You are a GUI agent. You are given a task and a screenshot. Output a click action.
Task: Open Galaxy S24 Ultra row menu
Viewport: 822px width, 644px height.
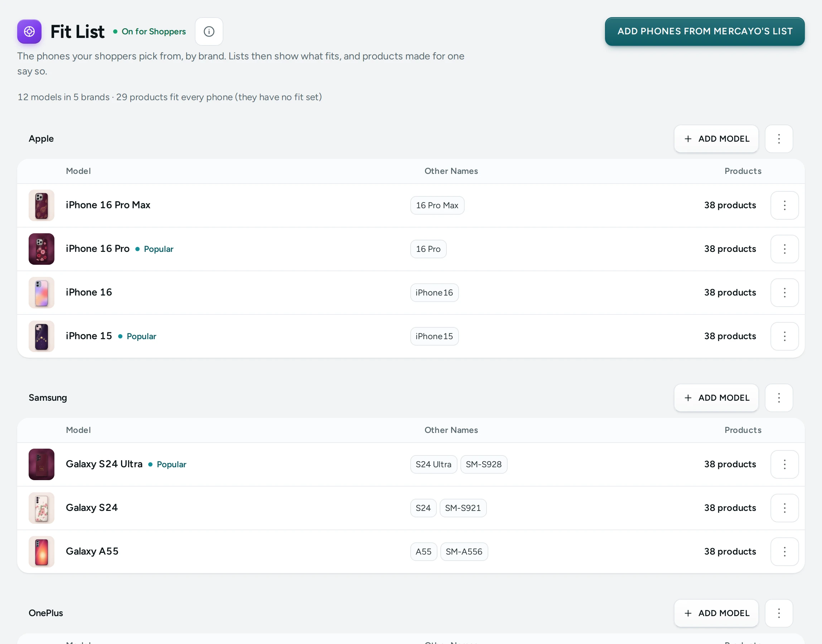[785, 464]
